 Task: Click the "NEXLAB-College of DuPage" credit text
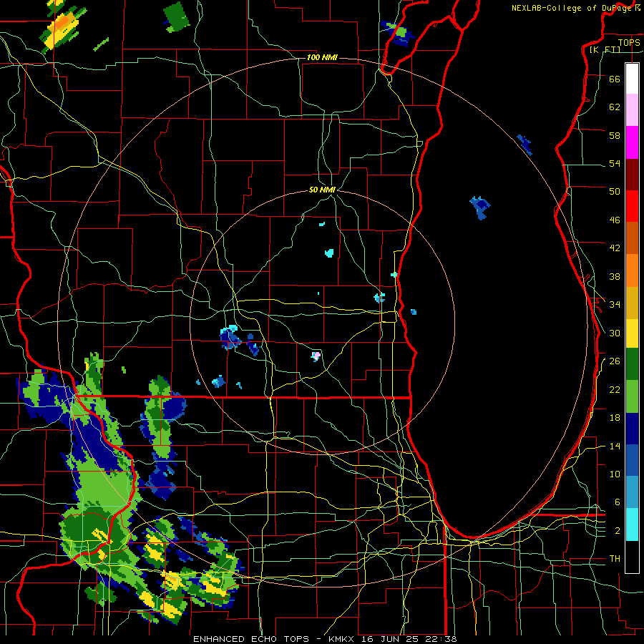(571, 8)
